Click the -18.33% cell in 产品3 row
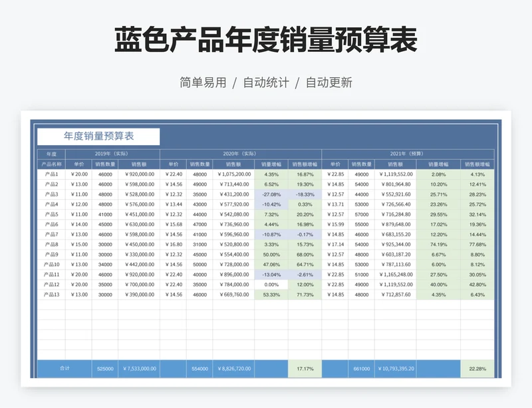Image resolution: width=532 pixels, height=408 pixels. (305, 194)
